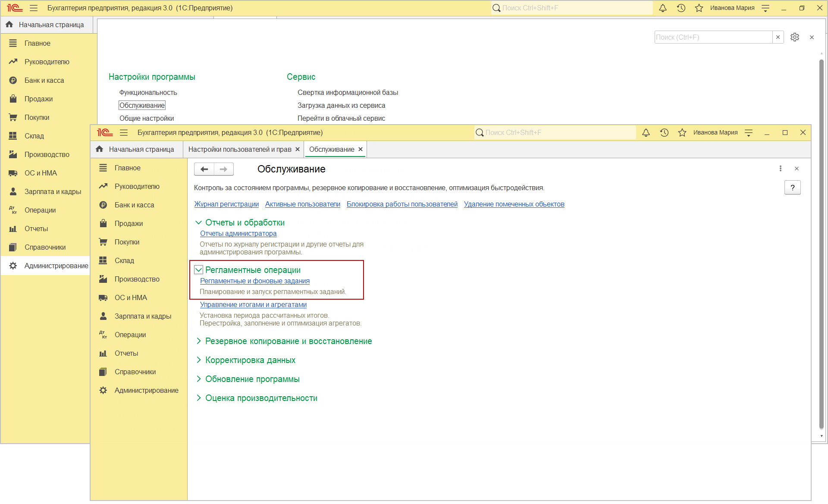Collapse Регламентные операции group

[198, 270]
